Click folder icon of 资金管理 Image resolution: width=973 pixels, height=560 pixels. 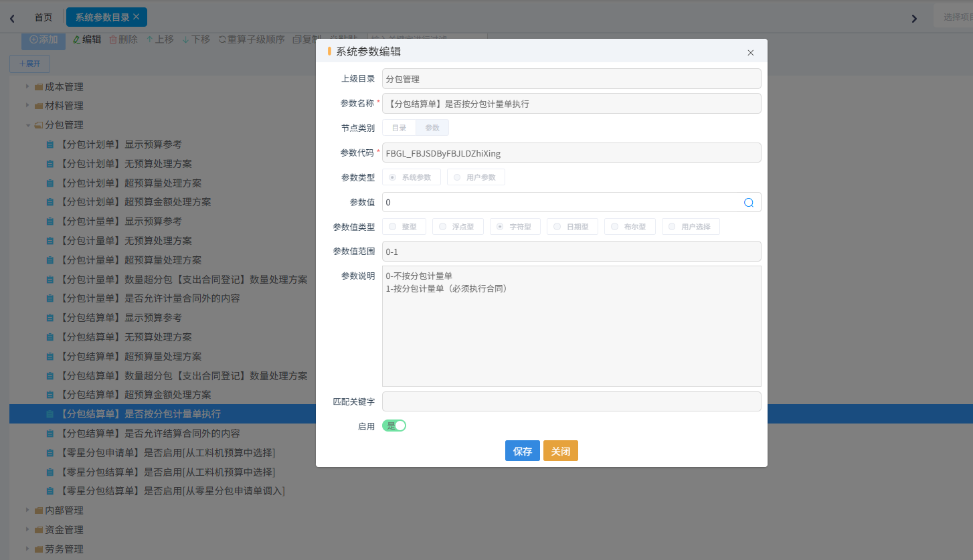coord(39,530)
